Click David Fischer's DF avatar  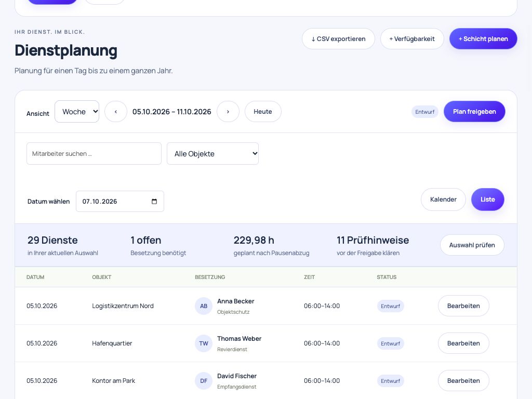click(x=204, y=381)
